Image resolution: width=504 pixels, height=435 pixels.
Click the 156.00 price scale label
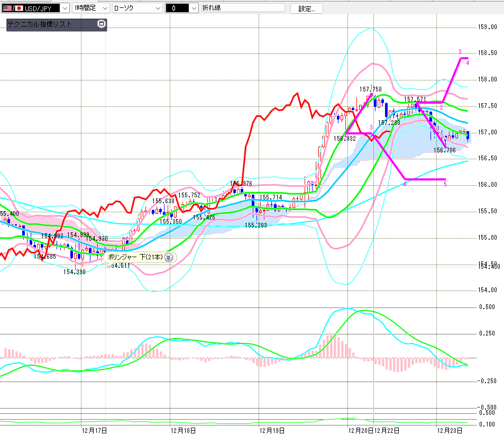coord(487,185)
